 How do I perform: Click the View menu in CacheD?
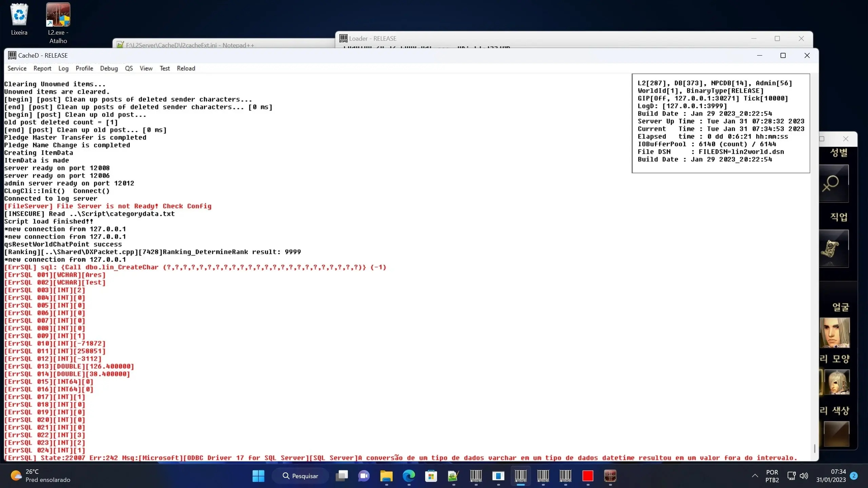[x=145, y=68]
